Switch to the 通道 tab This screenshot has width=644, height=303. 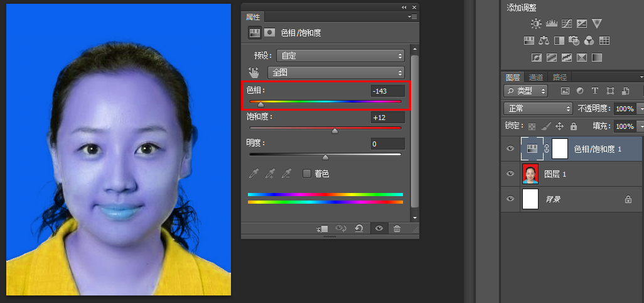coord(535,77)
